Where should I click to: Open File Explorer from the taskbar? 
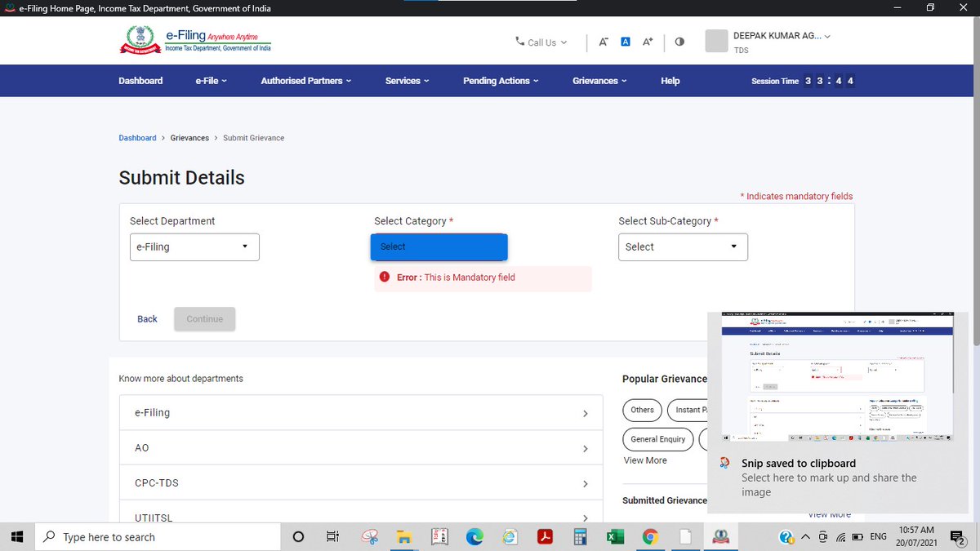(x=403, y=536)
